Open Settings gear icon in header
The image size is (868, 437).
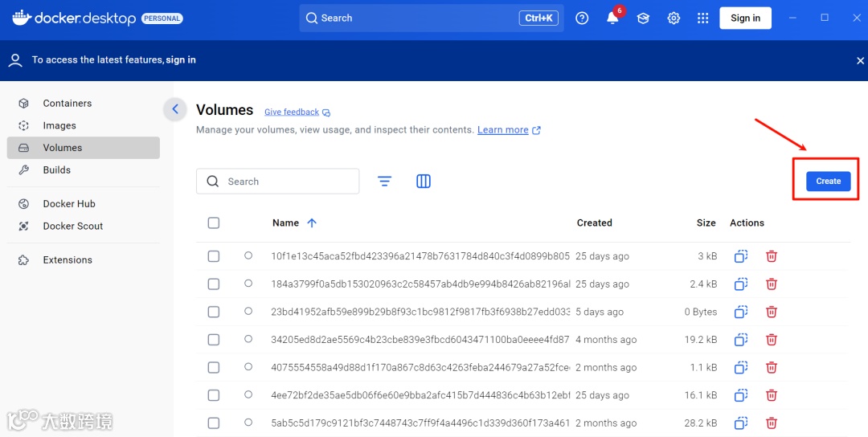click(674, 18)
